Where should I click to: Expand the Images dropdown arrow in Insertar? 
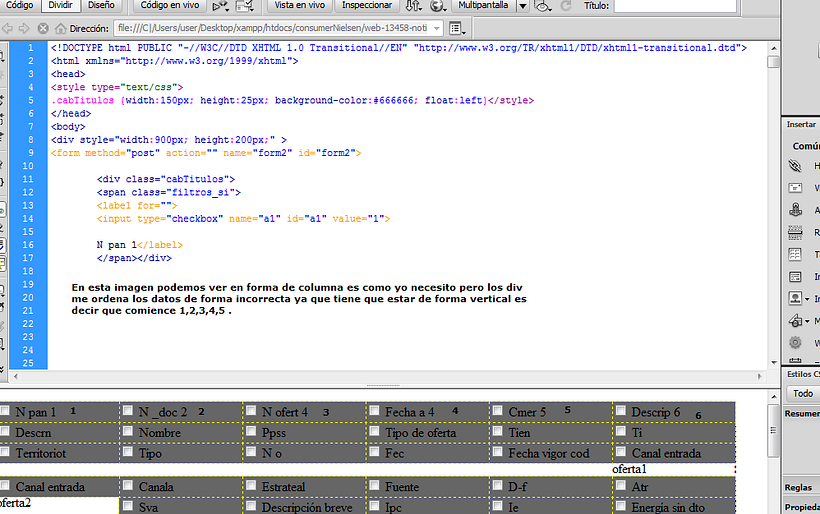pos(807,299)
